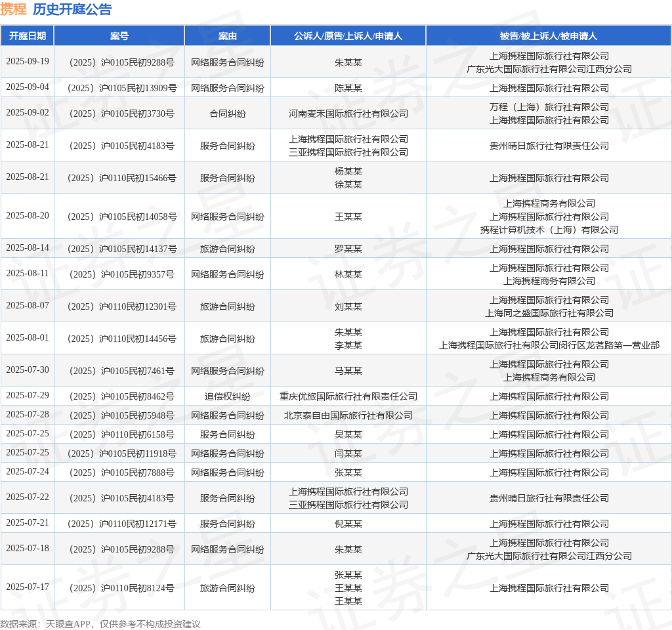This screenshot has height=630, width=672.
Task: Select the date cell 2025-07-22
Action: click(x=28, y=497)
